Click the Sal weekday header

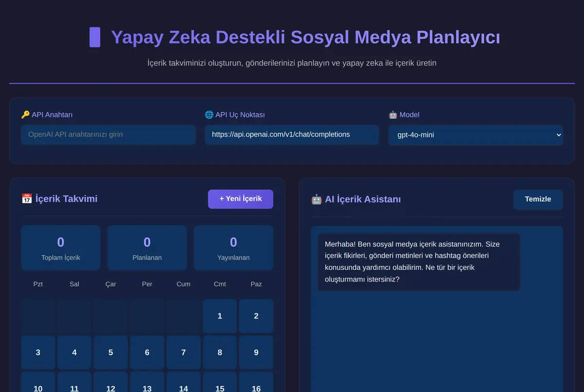click(x=74, y=284)
